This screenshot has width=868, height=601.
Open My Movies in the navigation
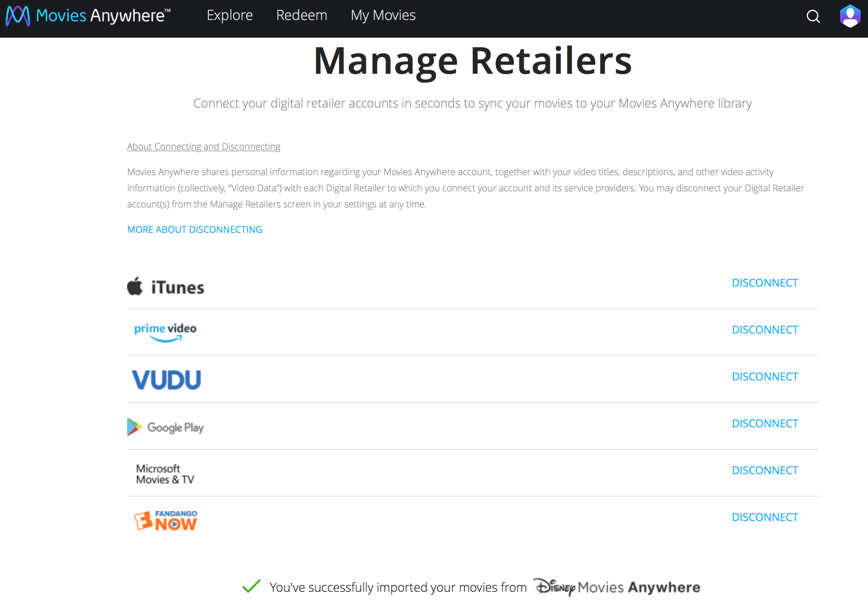pos(383,15)
